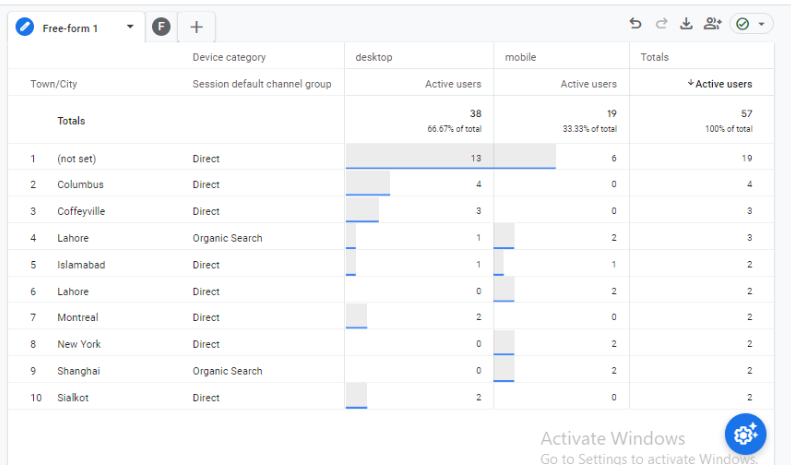Image resolution: width=791 pixels, height=469 pixels.
Task: Open the Free-form 1 tab dropdown arrow
Action: coord(130,27)
